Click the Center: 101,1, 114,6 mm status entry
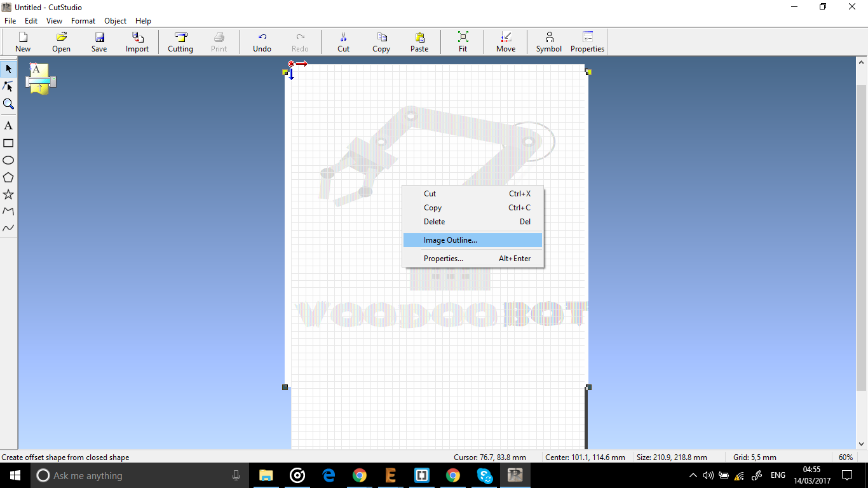The image size is (868, 488). point(585,457)
